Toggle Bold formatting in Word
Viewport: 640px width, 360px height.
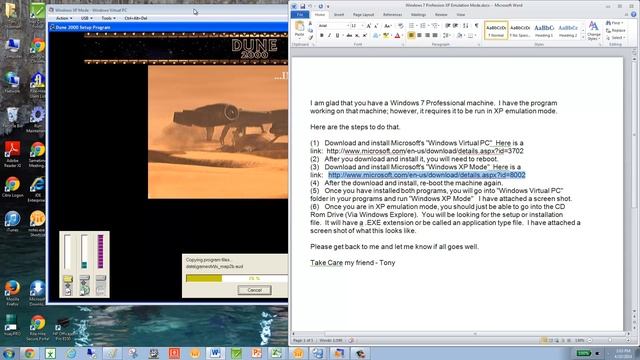tap(322, 36)
